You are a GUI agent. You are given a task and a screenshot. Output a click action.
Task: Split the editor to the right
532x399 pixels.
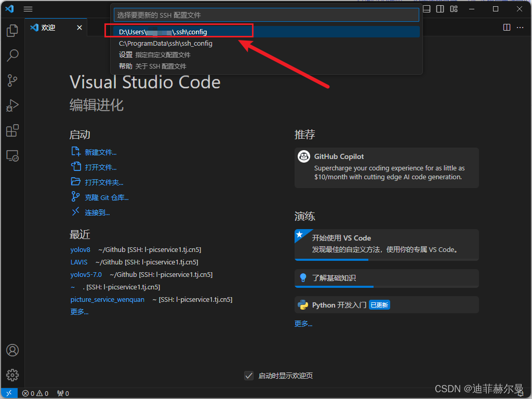click(507, 28)
